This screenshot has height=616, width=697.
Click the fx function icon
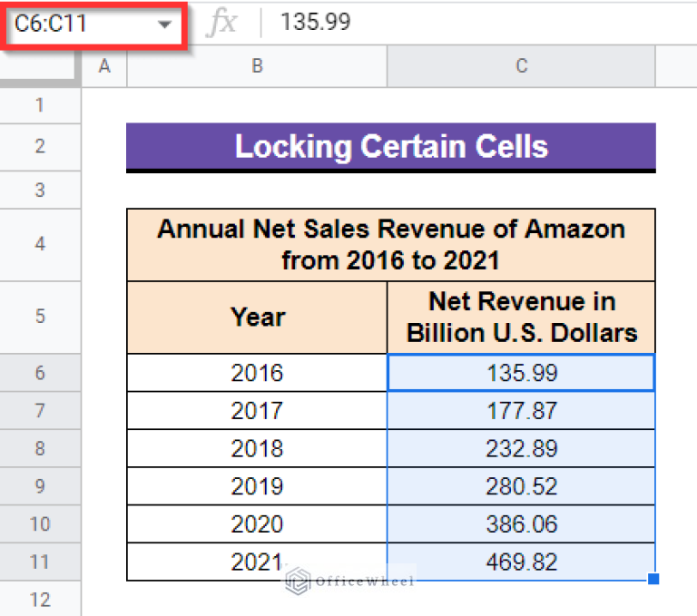[x=221, y=22]
